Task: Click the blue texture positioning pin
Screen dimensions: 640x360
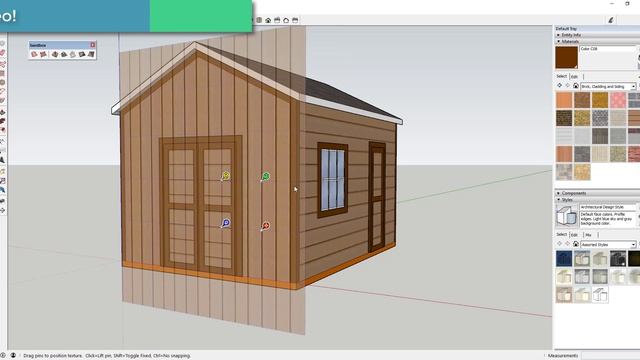Action: coord(225,223)
